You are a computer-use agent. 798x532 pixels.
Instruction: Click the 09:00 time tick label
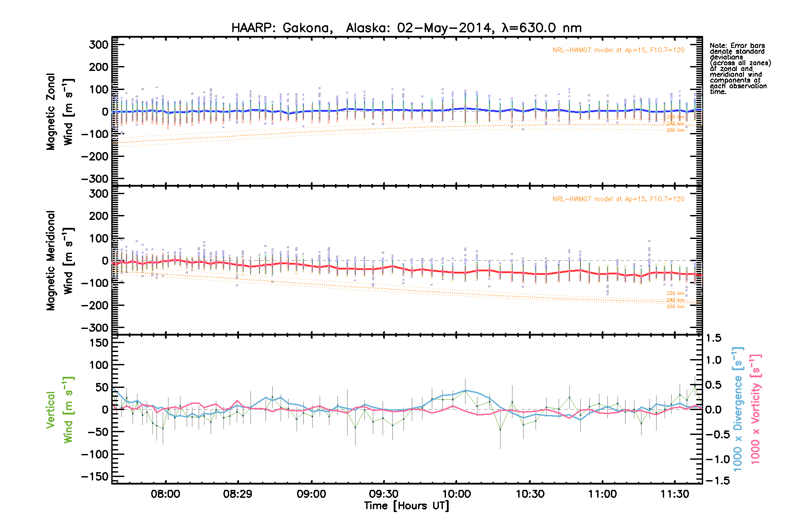(311, 494)
